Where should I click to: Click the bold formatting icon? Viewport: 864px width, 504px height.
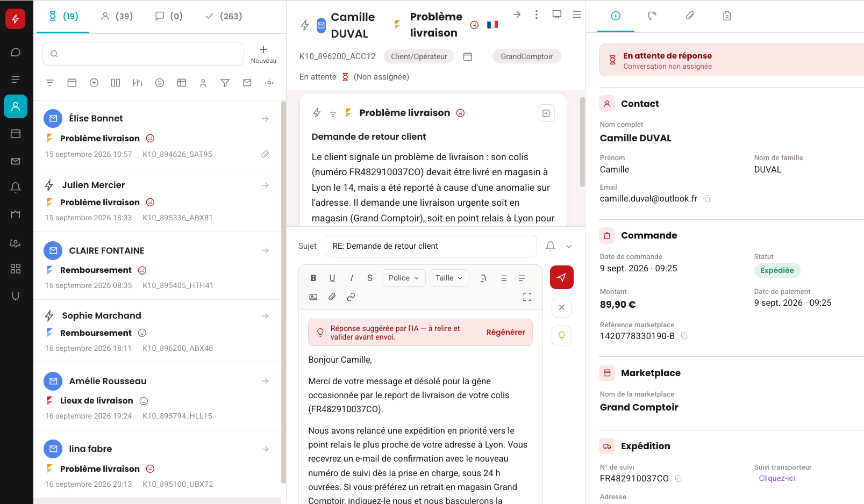313,278
